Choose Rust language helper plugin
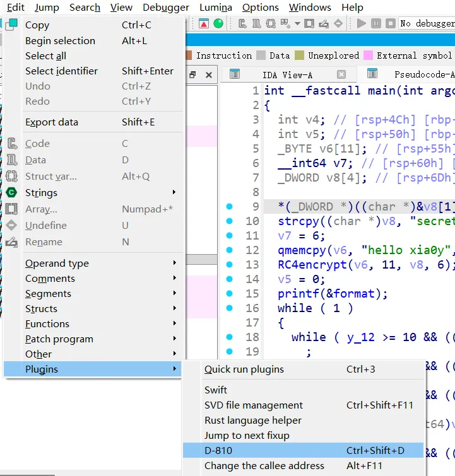455x476 pixels. (304, 420)
